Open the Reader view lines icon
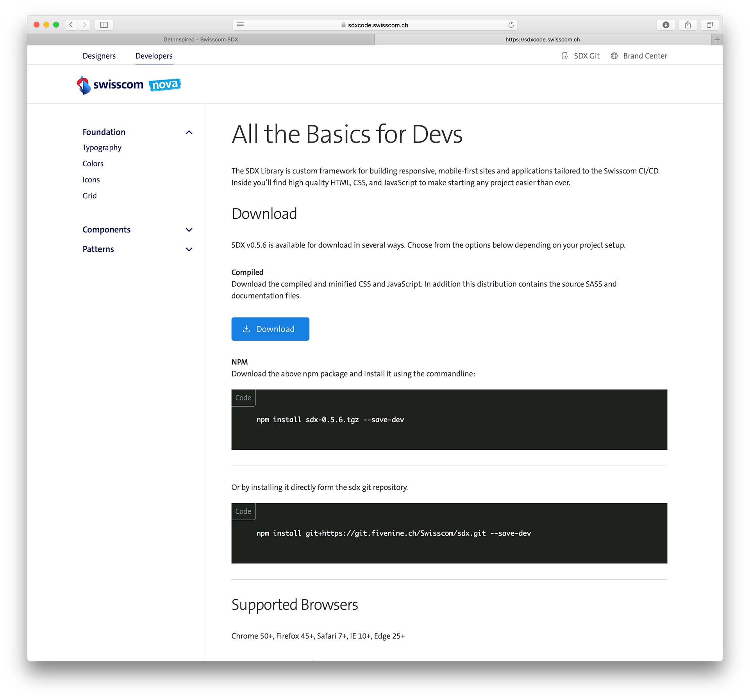This screenshot has height=700, width=750. 240,25
